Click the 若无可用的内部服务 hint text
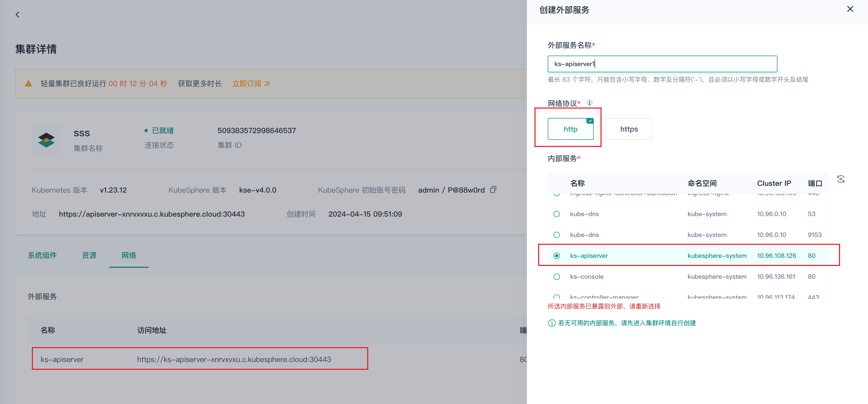The width and height of the screenshot is (868, 404). 627,323
